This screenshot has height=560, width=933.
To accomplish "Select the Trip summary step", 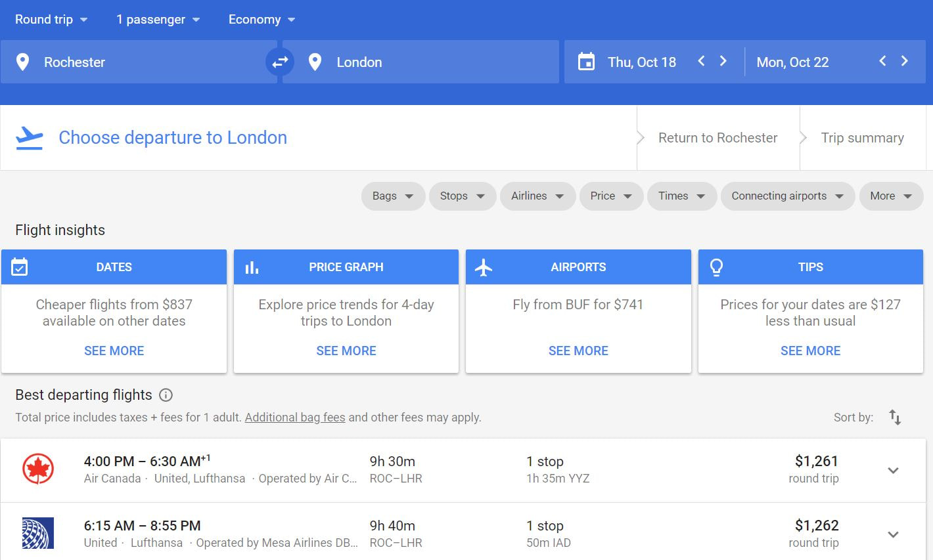I will coord(863,138).
